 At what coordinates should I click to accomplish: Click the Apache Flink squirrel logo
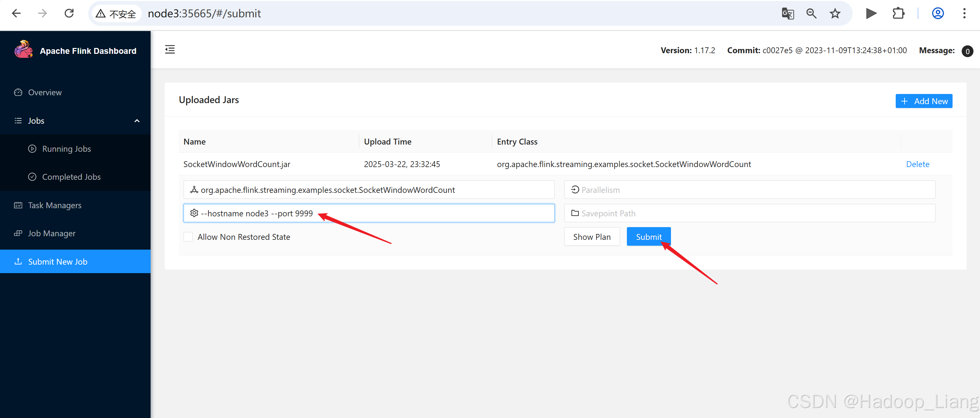point(24,50)
